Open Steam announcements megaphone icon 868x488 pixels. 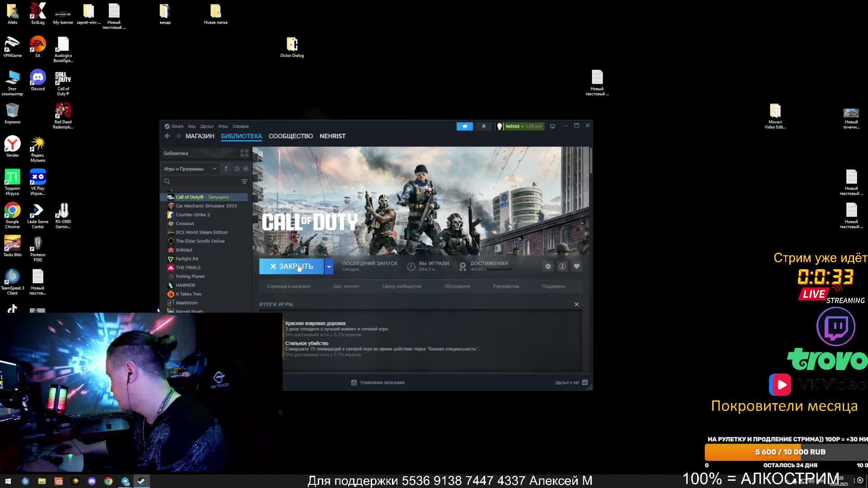tap(464, 127)
